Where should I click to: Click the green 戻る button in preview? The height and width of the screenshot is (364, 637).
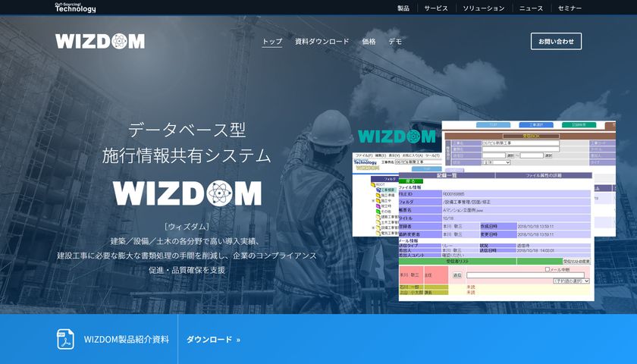click(411, 181)
